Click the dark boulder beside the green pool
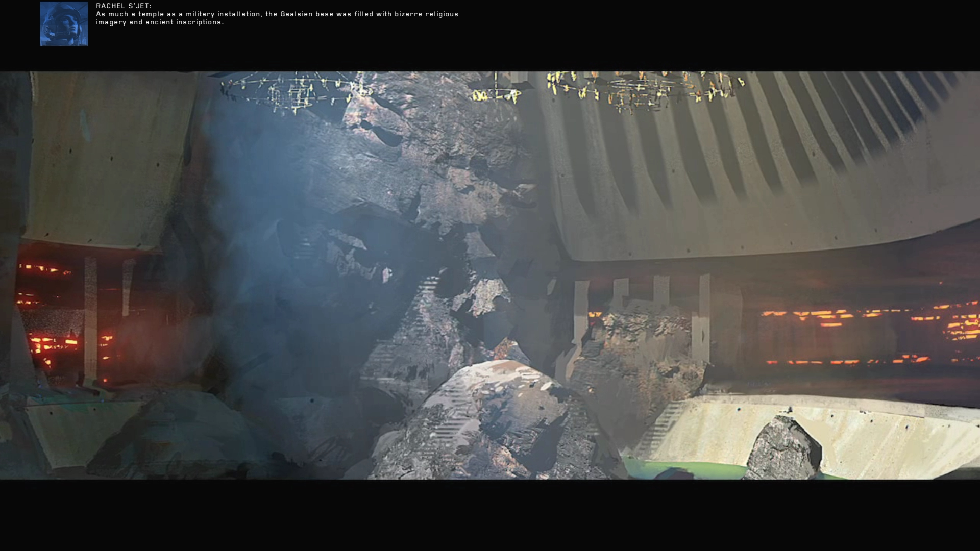Viewport: 980px width, 551px height. tap(783, 449)
